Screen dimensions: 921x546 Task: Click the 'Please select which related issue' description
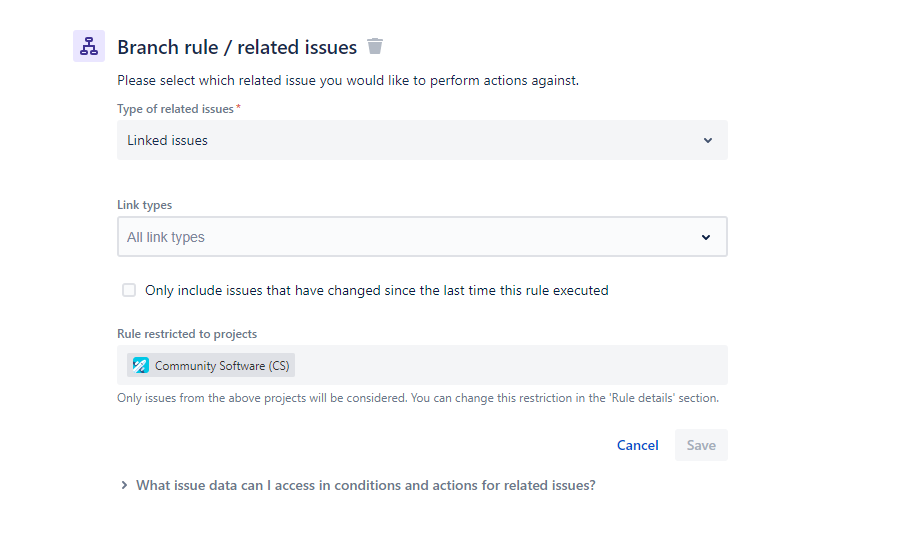pyautogui.click(x=347, y=80)
